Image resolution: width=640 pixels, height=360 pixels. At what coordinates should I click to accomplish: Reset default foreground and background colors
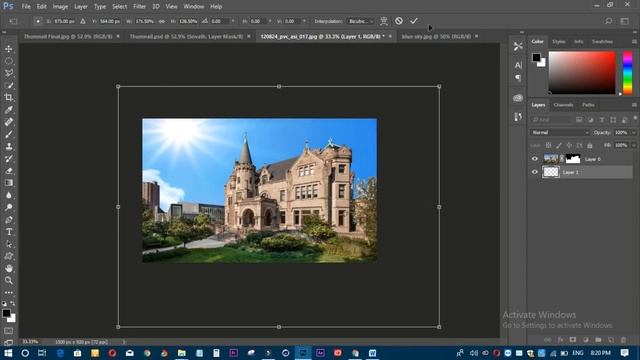tap(4, 304)
